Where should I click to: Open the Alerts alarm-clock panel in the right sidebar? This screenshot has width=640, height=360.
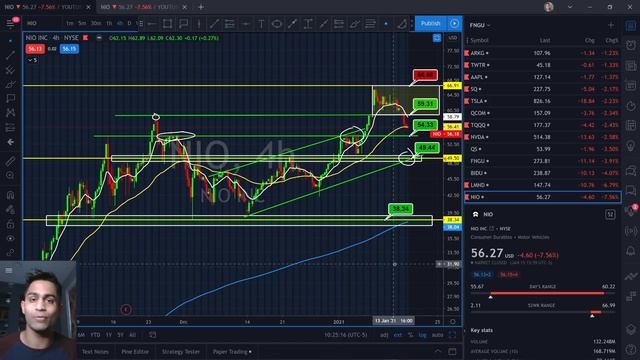[x=631, y=45]
